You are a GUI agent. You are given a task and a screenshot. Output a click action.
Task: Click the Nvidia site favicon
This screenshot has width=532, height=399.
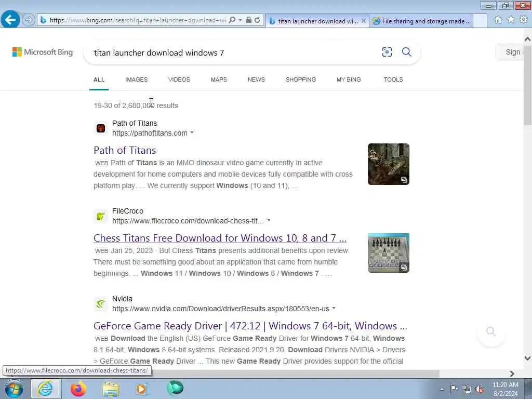pos(101,304)
